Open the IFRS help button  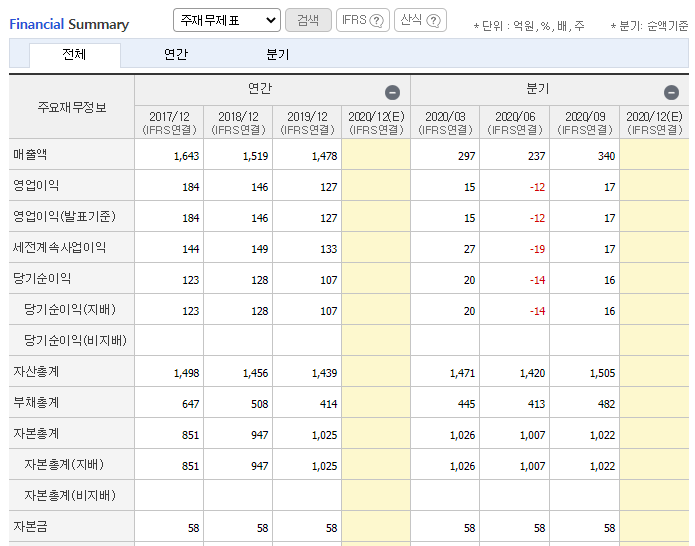coord(363,20)
